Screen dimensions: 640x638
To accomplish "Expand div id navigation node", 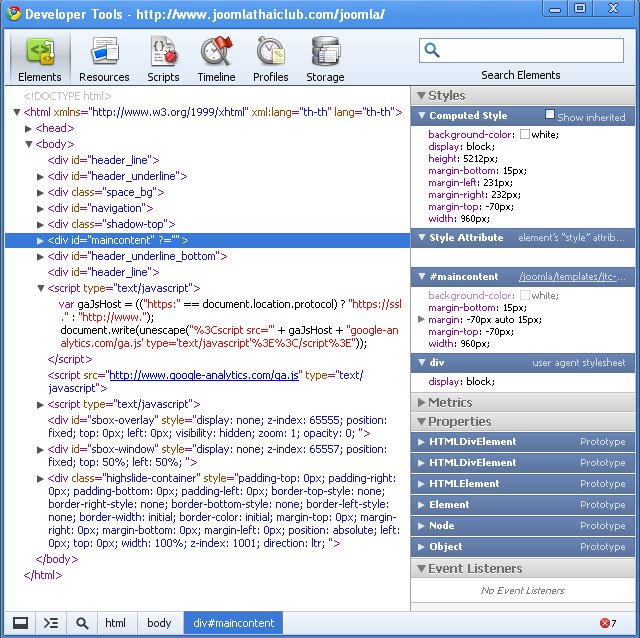I will 40,209.
